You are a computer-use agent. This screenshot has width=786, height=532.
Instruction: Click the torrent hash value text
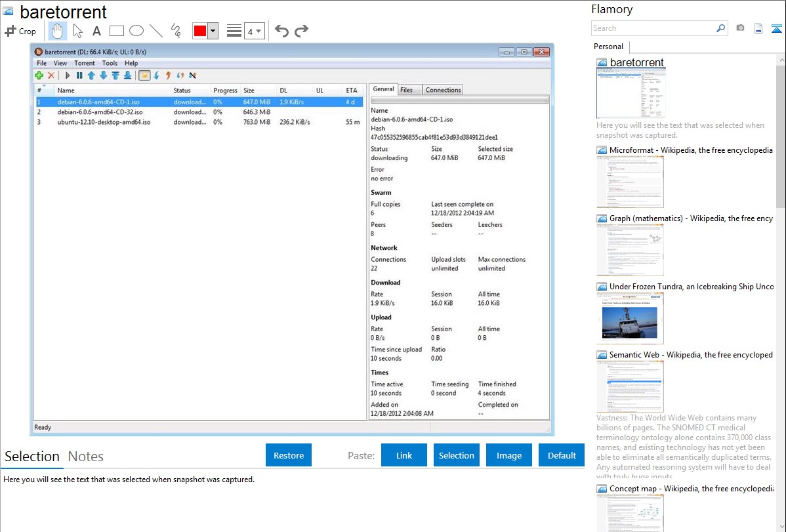click(434, 137)
